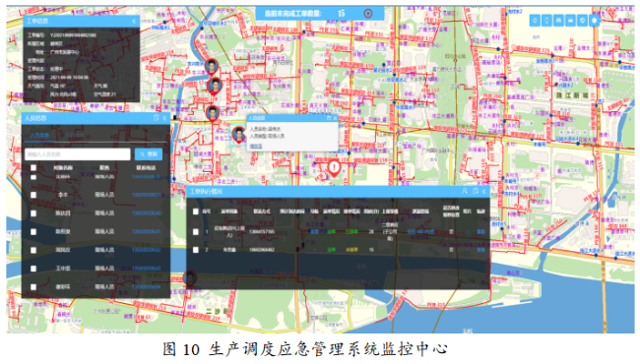Viewport: 640px width, 364px height.
Task: Collapse the 工单信息 panel with its chevron
Action: pyautogui.click(x=134, y=21)
